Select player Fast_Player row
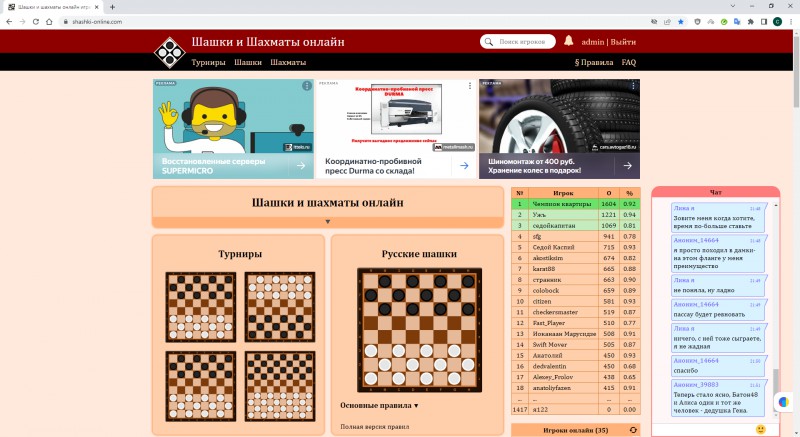800x437 pixels. [576, 323]
